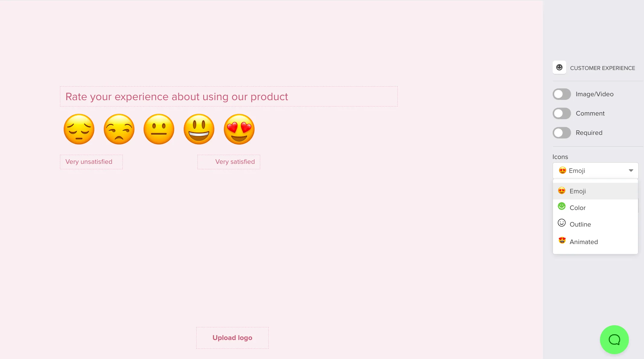Turn on the Comment toggle

coord(562,113)
